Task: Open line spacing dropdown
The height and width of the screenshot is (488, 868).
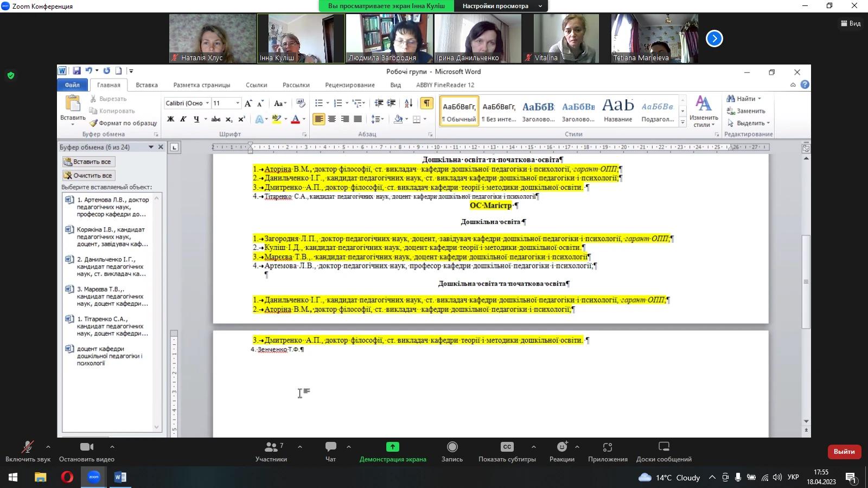Action: pyautogui.click(x=378, y=119)
